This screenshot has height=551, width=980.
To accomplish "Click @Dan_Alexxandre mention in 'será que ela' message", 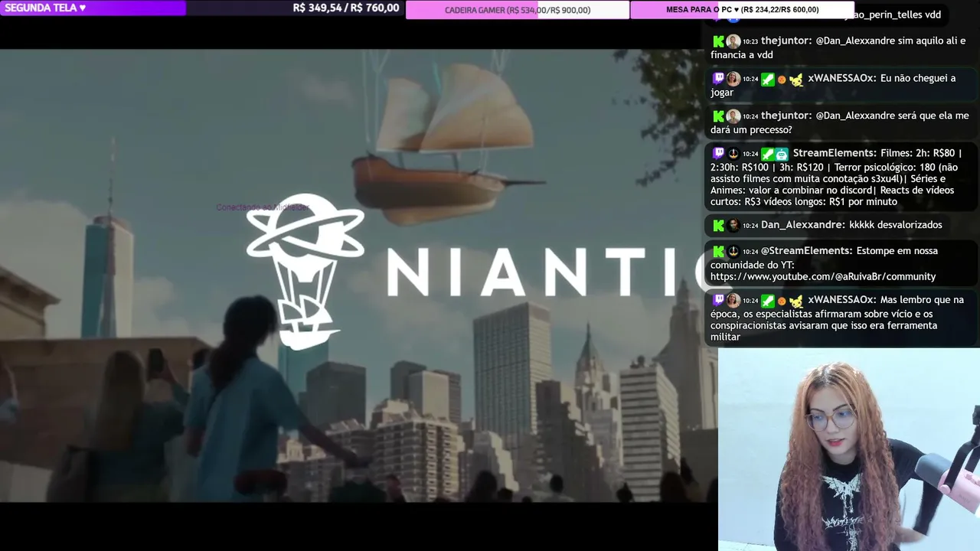I will pyautogui.click(x=856, y=116).
